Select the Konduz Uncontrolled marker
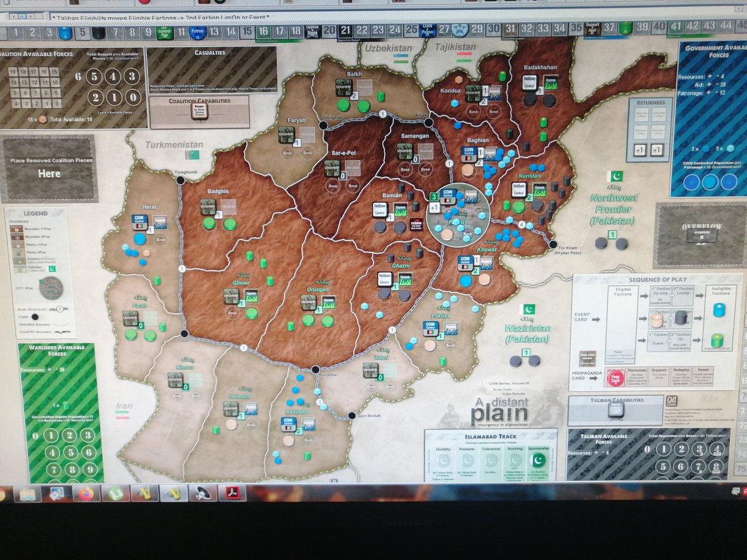Image resolution: width=747 pixels, height=560 pixels. (x=473, y=93)
